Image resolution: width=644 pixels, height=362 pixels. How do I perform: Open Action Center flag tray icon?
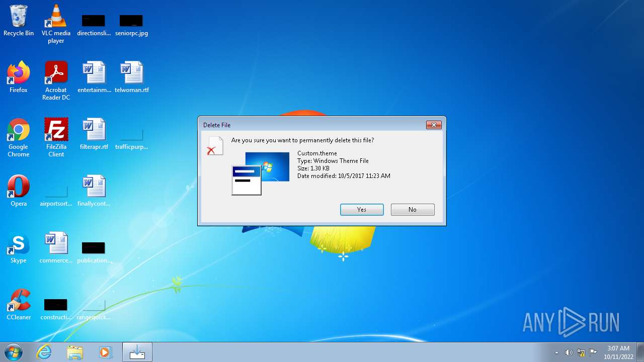coord(593,352)
